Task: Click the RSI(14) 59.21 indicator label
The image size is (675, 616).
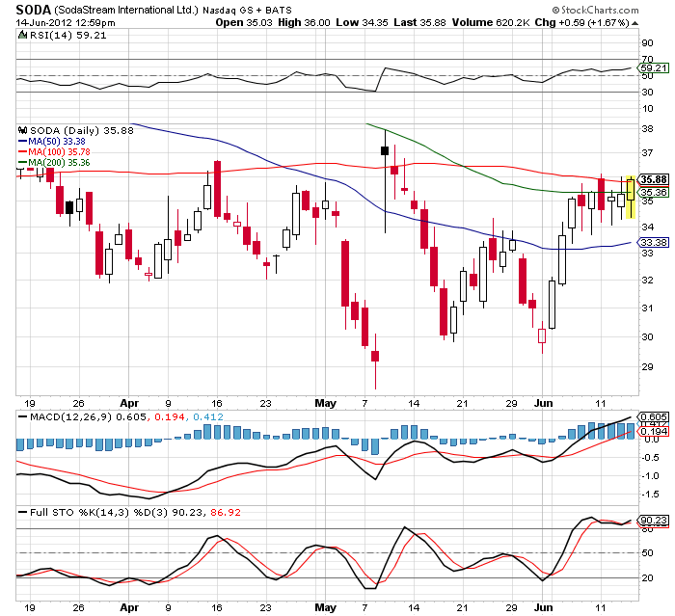Action: pyautogui.click(x=67, y=36)
